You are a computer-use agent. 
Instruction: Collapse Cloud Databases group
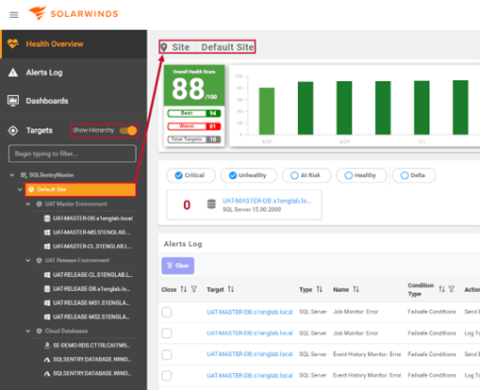(x=28, y=331)
